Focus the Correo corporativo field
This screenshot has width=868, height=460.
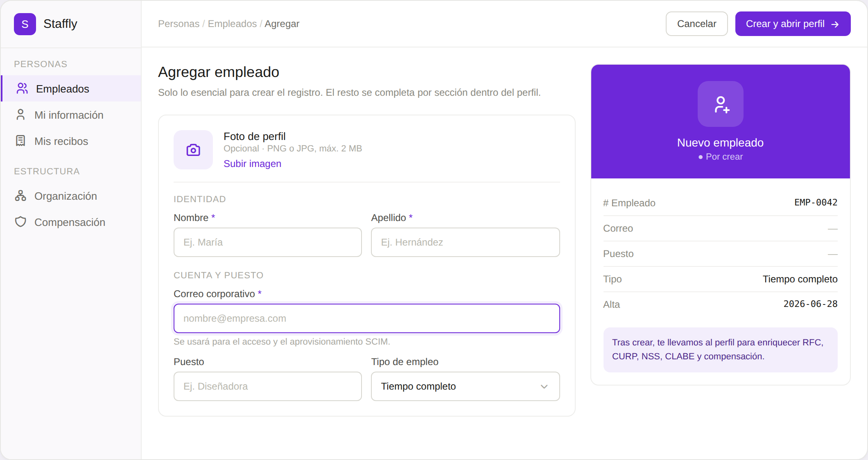click(366, 318)
